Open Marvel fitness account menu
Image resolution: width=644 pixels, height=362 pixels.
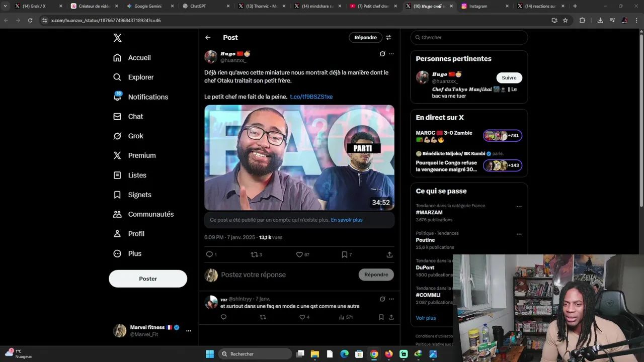153,331
